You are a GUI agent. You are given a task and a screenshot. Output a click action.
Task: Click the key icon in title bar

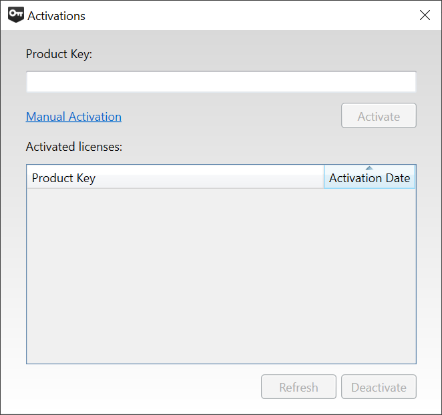[x=16, y=15]
